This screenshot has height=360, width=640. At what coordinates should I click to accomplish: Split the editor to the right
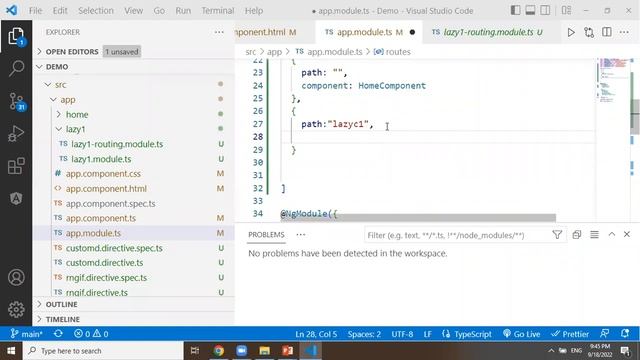[607, 32]
